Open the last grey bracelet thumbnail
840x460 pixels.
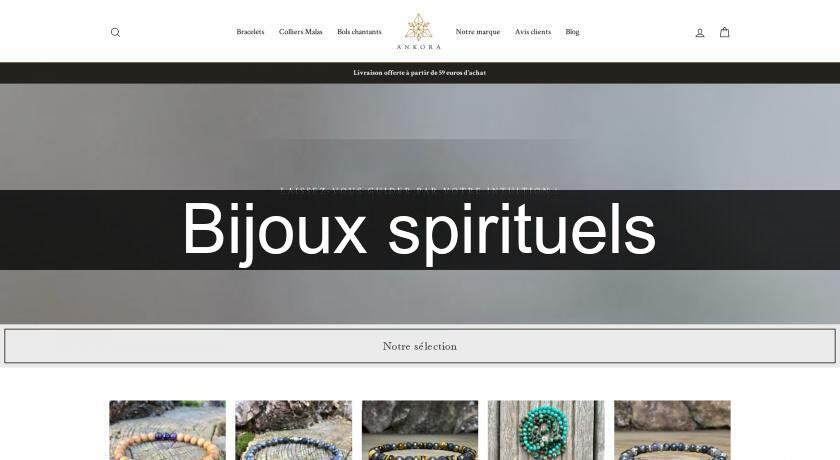pos(672,430)
